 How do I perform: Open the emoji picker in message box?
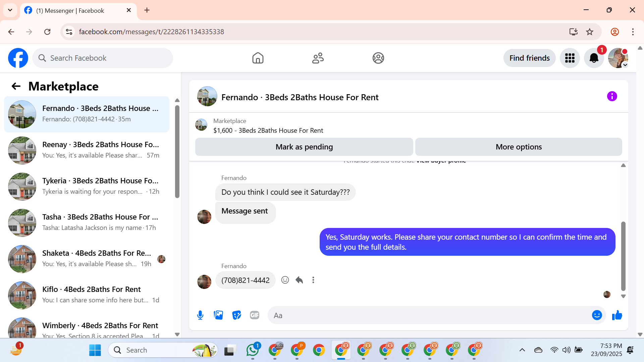coord(597,315)
